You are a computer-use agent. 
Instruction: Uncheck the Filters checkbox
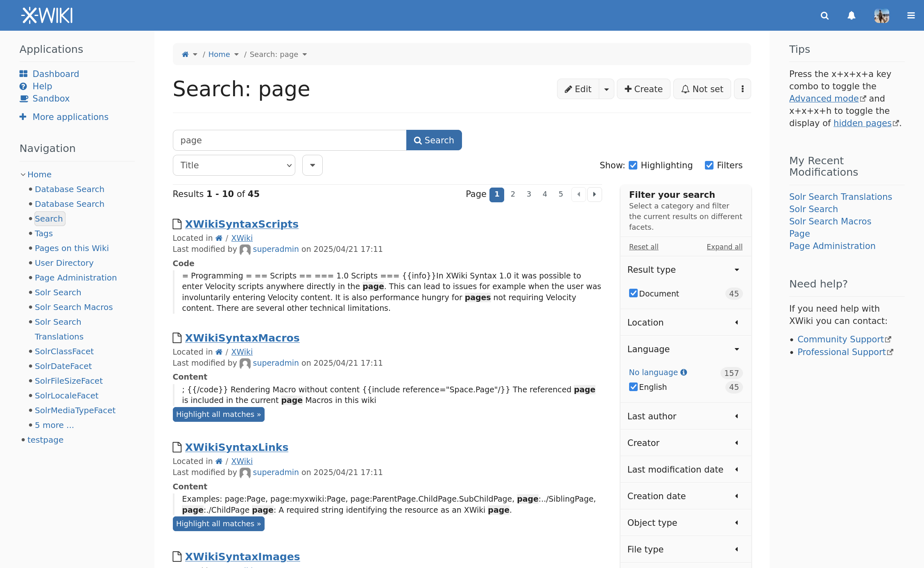pyautogui.click(x=709, y=165)
